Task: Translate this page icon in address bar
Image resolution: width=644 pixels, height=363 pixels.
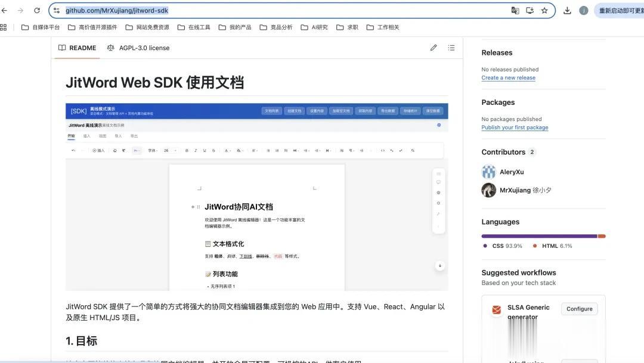Action: (515, 11)
